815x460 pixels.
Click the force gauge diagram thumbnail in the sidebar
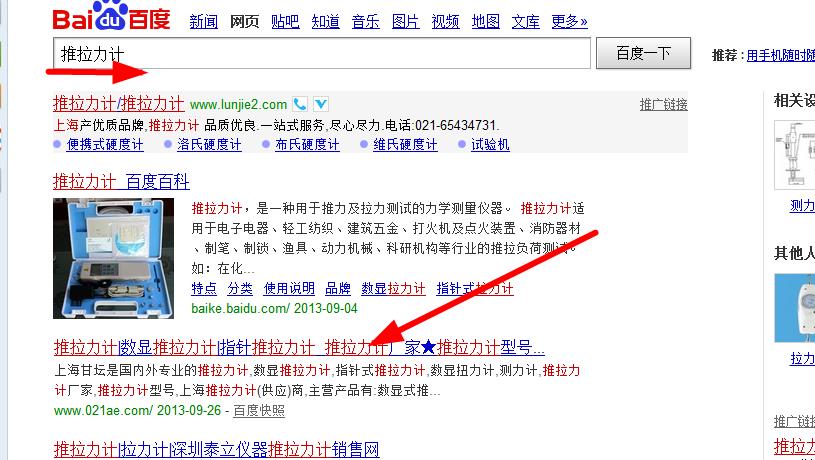tap(795, 155)
